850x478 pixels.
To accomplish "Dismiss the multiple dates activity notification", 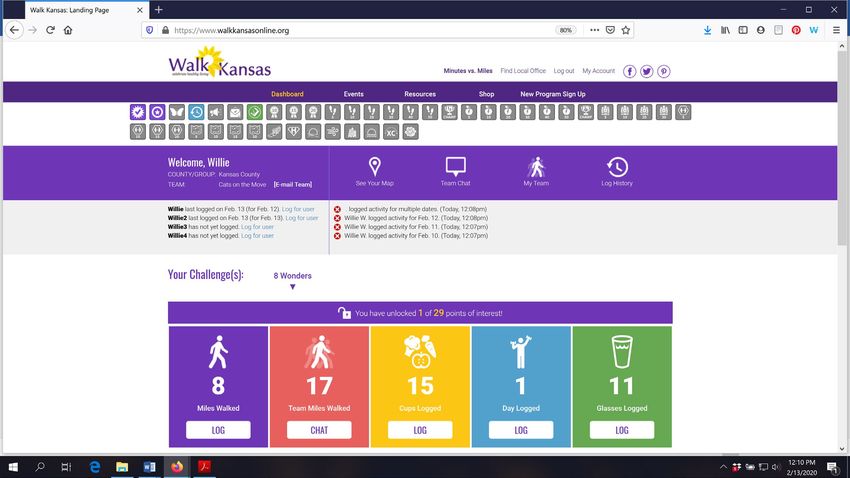I will coord(337,209).
